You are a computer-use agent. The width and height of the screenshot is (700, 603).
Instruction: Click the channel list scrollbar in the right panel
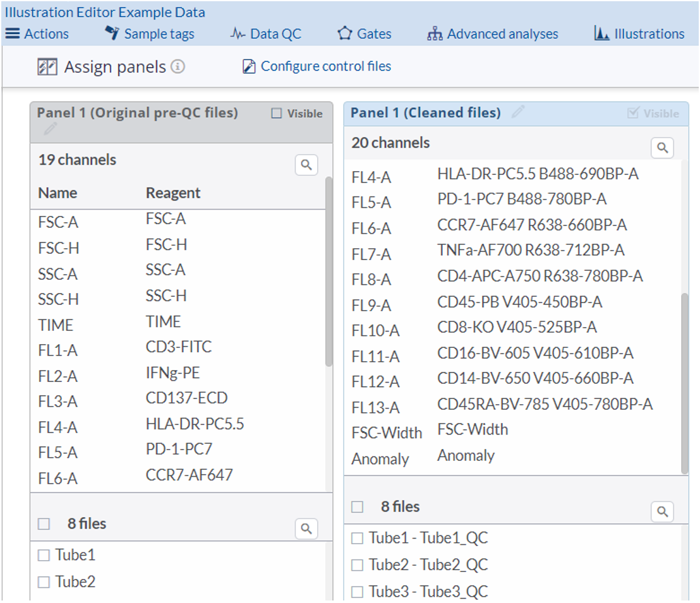[684, 383]
